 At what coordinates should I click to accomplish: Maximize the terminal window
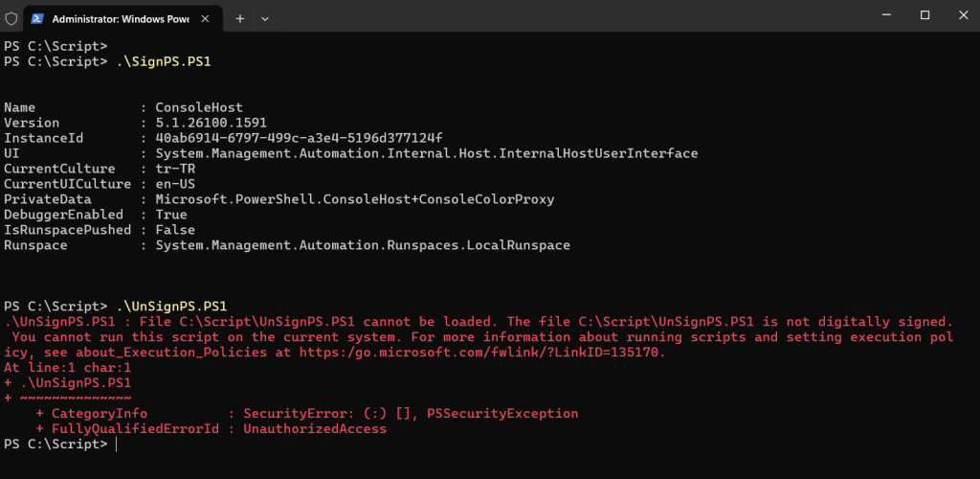point(924,15)
